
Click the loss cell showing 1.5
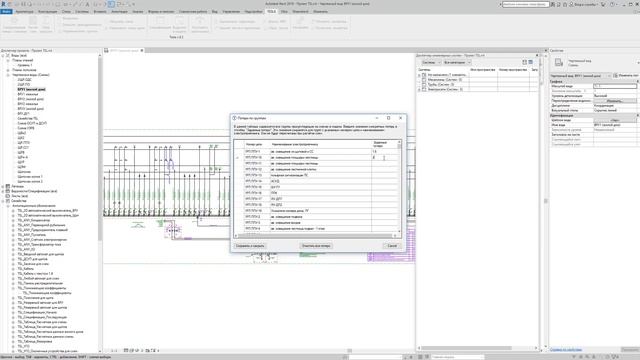[x=384, y=151]
